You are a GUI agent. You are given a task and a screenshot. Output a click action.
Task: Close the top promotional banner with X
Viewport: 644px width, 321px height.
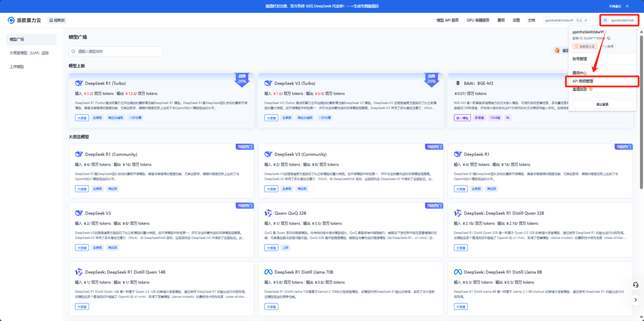[627, 6]
